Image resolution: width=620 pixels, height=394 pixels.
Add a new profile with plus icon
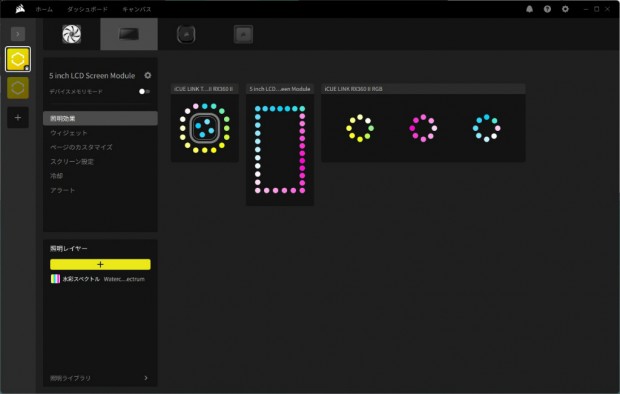pyautogui.click(x=18, y=117)
